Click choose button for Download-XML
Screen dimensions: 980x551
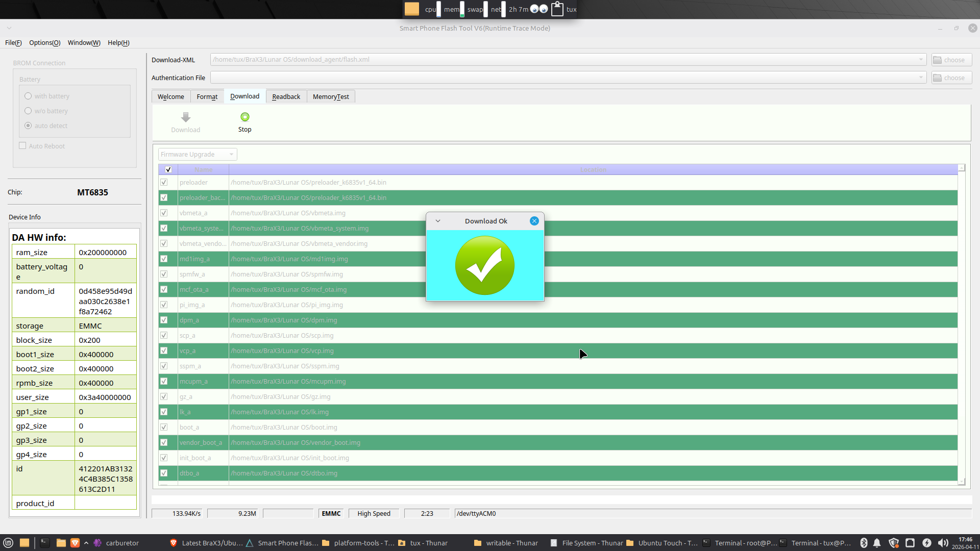pos(951,60)
